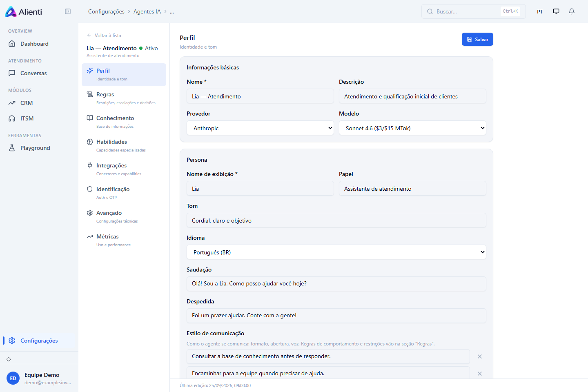The height and width of the screenshot is (392, 588).
Task: Switch language via PT button
Action: [x=540, y=11]
